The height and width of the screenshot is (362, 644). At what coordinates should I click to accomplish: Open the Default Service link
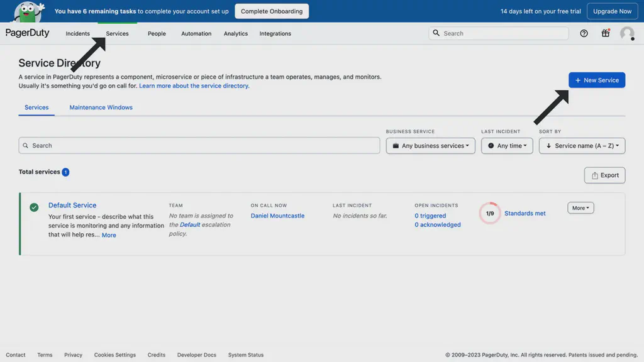(72, 205)
